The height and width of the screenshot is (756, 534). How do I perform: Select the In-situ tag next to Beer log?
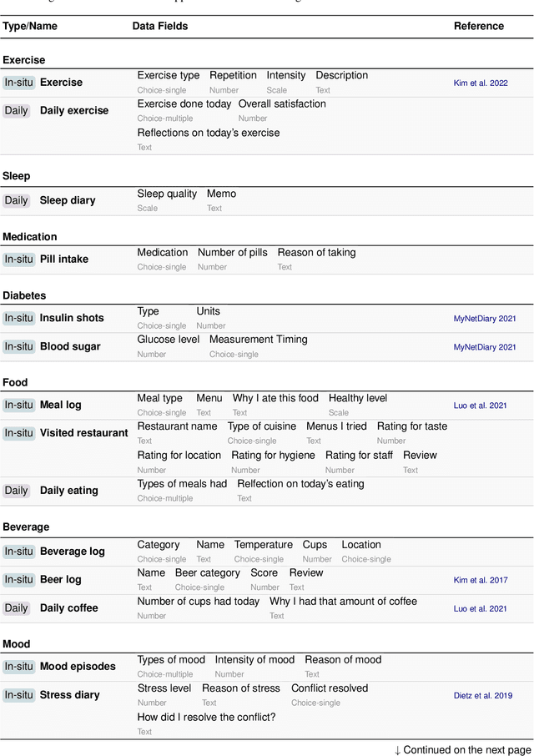(18, 580)
